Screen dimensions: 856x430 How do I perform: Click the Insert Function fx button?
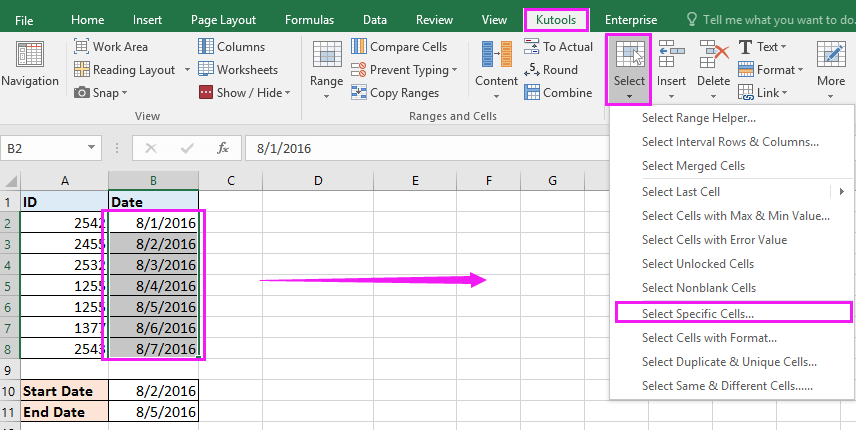pos(223,148)
